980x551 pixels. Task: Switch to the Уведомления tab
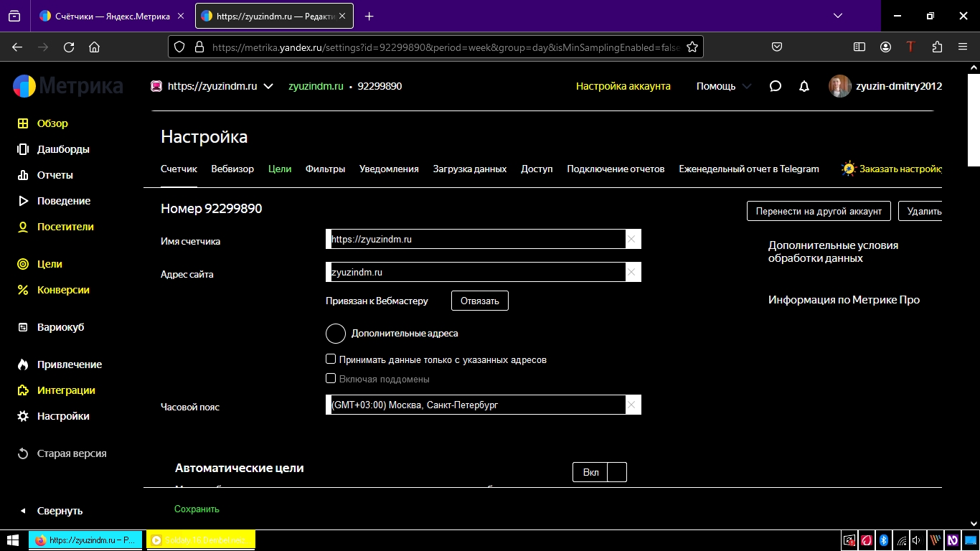pyautogui.click(x=389, y=169)
